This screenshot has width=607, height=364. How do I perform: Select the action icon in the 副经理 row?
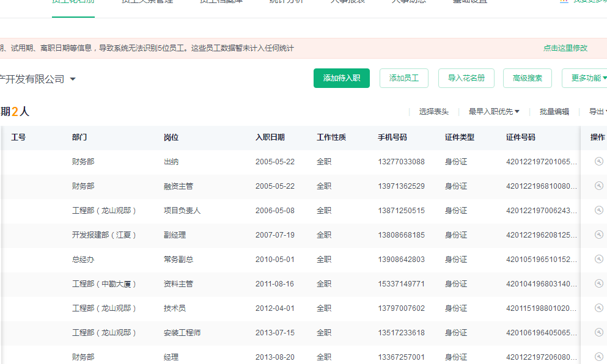click(x=599, y=235)
